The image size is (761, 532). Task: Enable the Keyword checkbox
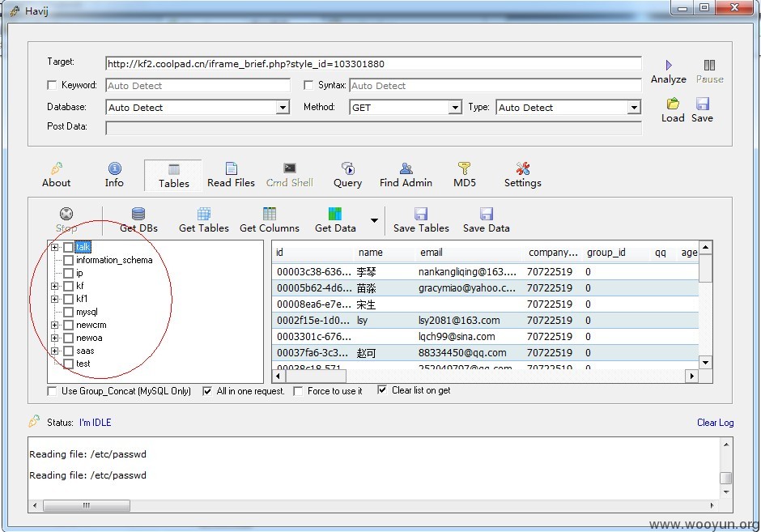point(52,86)
